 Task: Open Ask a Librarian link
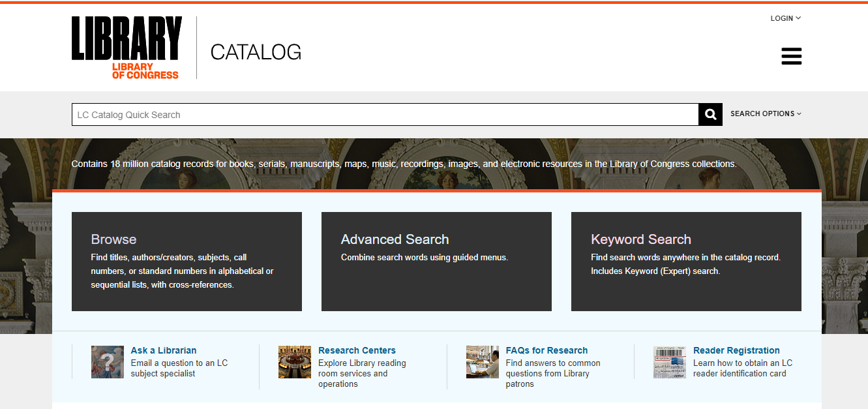tap(163, 350)
